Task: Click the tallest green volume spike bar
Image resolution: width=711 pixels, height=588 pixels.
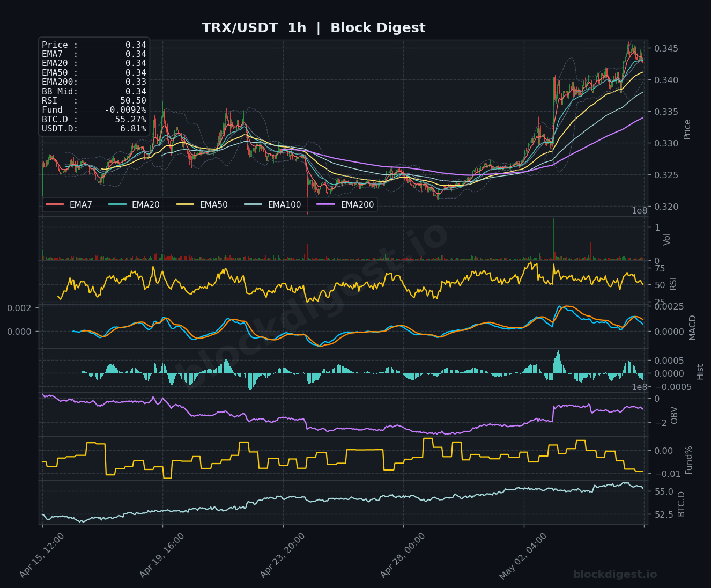Action: 553,239
